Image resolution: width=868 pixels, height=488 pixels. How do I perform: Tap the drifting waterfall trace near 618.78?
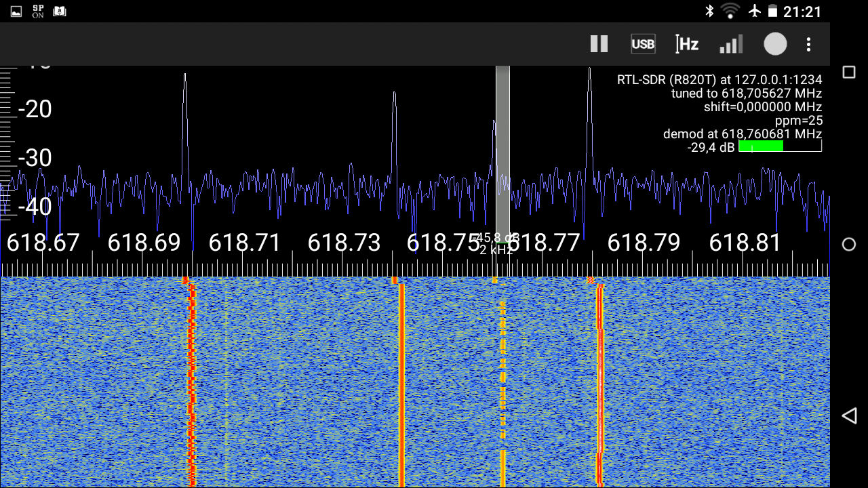pyautogui.click(x=599, y=385)
